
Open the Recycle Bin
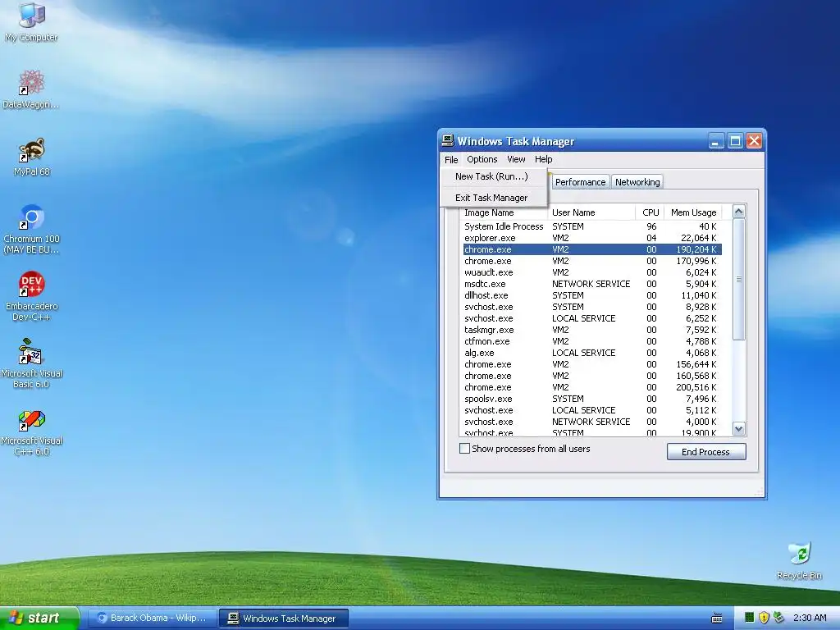tap(799, 560)
